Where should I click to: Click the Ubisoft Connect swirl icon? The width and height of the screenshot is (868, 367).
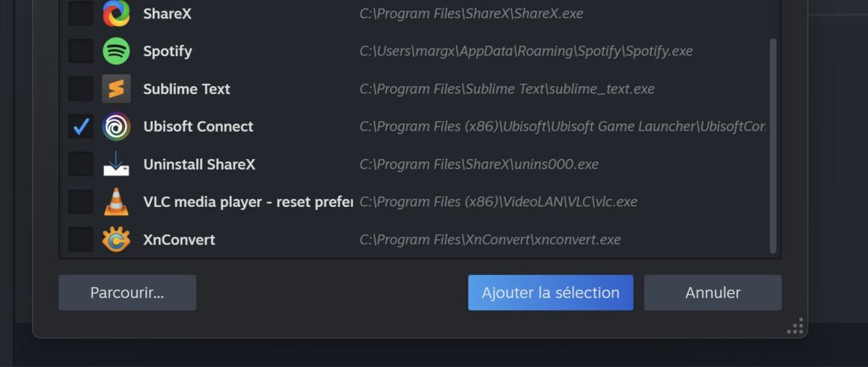click(x=116, y=126)
